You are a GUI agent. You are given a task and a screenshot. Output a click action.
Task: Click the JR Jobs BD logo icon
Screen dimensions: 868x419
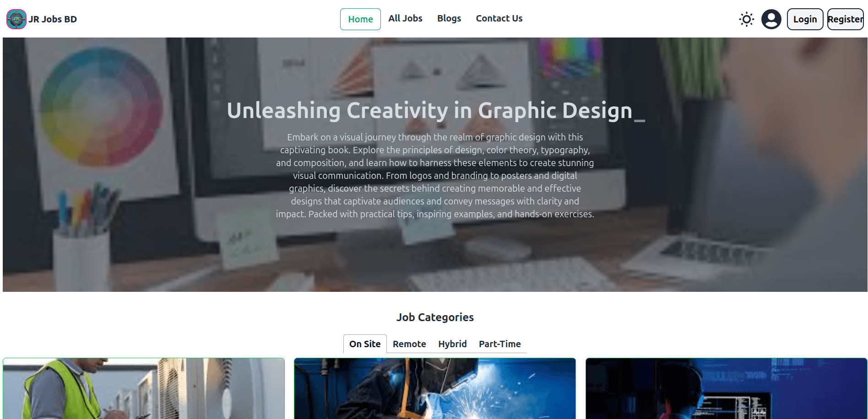[x=16, y=19]
